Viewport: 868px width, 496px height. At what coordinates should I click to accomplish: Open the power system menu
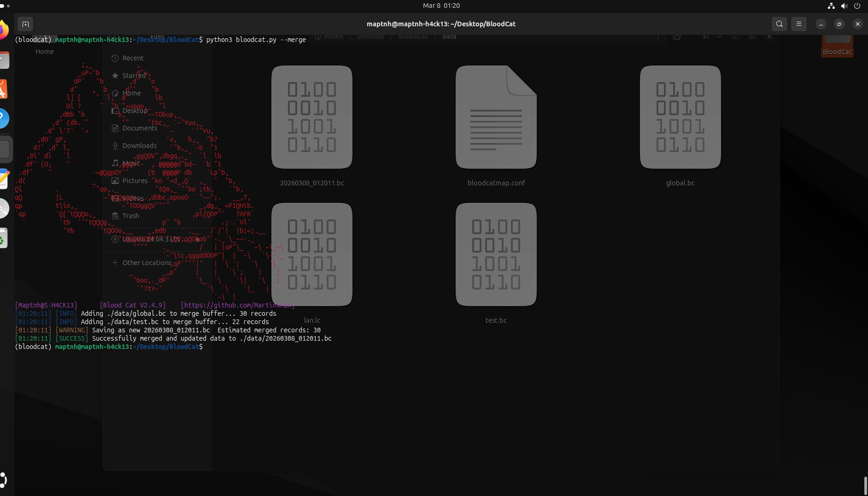[857, 6]
